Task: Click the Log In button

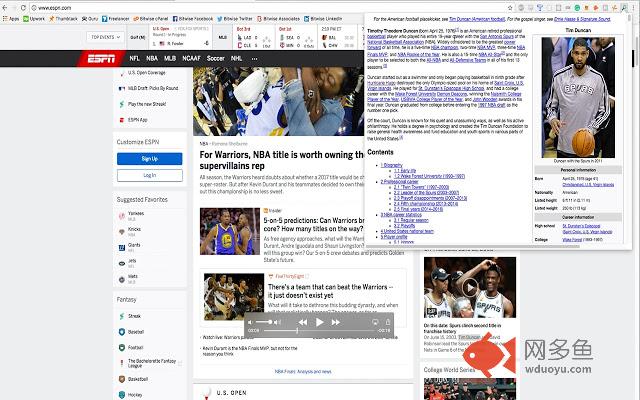Action: [x=149, y=174]
